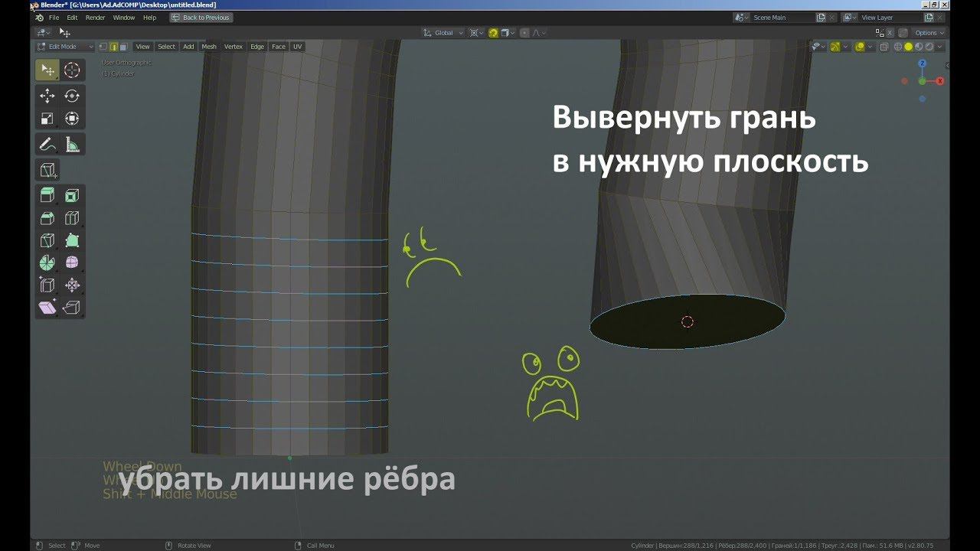Select the Transform tool
The width and height of the screenshot is (980, 551).
click(x=72, y=119)
